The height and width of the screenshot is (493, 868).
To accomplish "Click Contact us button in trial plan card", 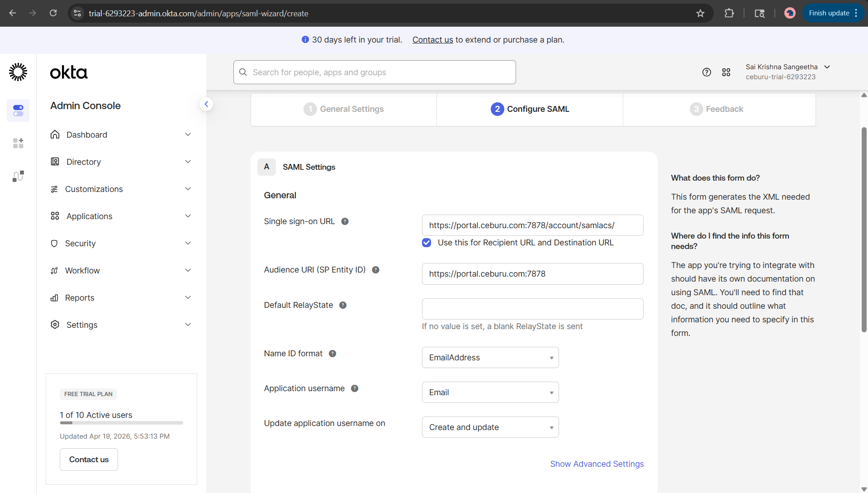I will tap(89, 459).
